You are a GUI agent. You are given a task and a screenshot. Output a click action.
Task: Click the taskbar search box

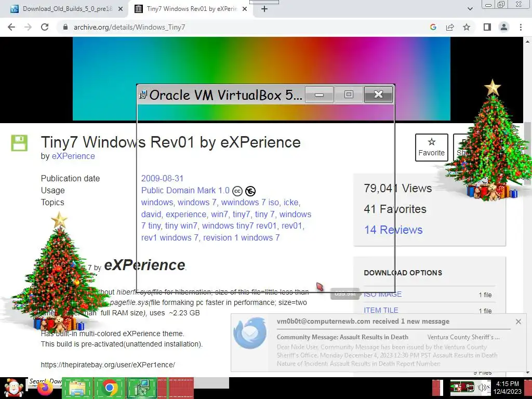point(45,381)
